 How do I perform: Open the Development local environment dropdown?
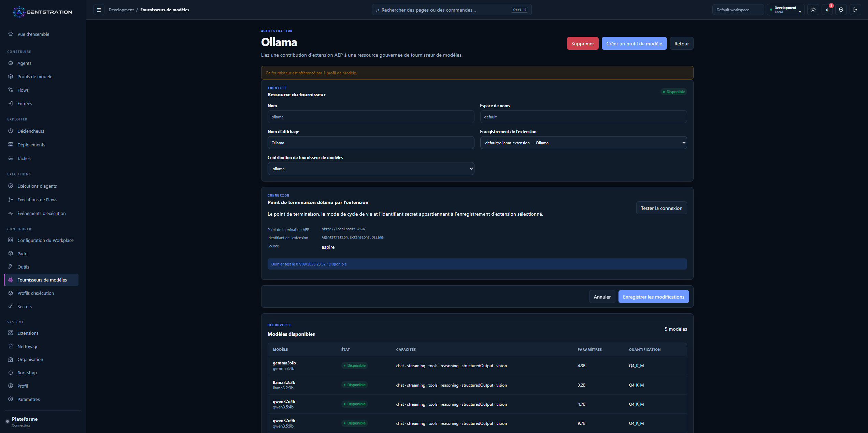coord(785,10)
